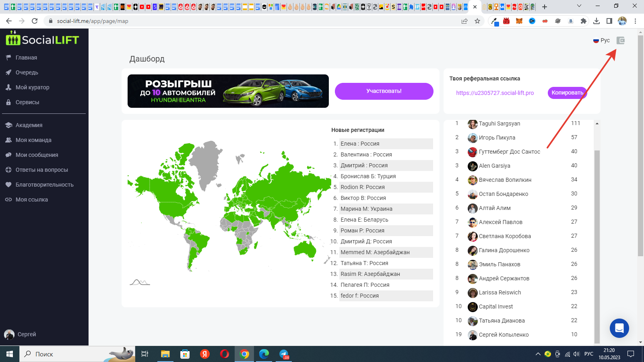
Task: Click Alen Garsiya leaderboard entry
Action: click(494, 166)
